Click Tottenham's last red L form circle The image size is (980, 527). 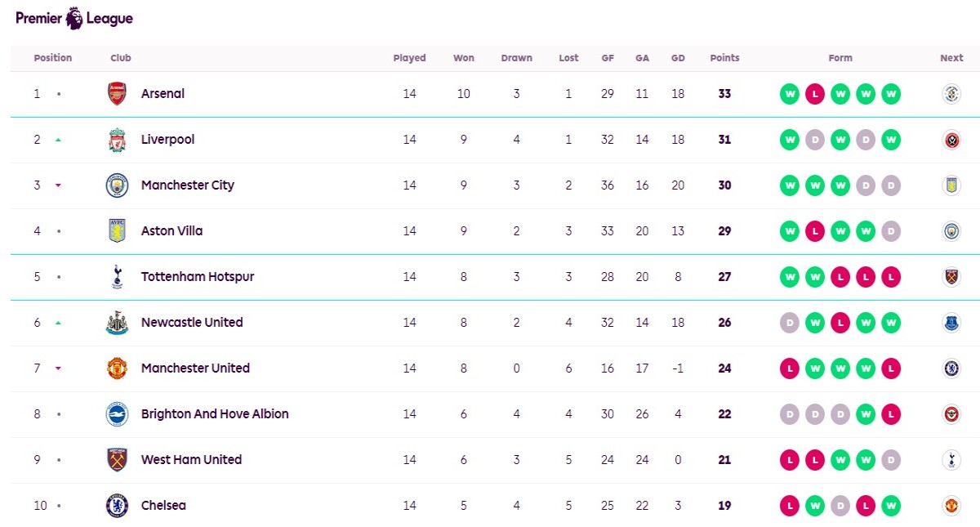click(x=891, y=277)
